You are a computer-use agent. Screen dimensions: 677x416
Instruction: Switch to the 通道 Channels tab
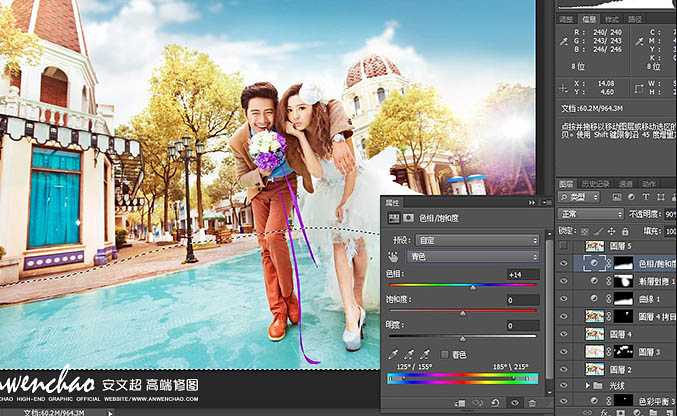coord(626,184)
